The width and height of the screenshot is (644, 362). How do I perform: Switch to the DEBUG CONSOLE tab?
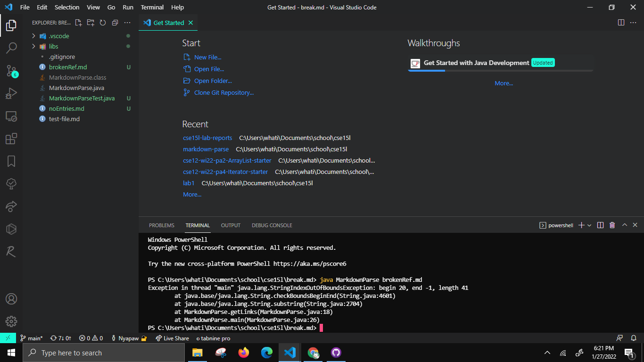(x=272, y=225)
